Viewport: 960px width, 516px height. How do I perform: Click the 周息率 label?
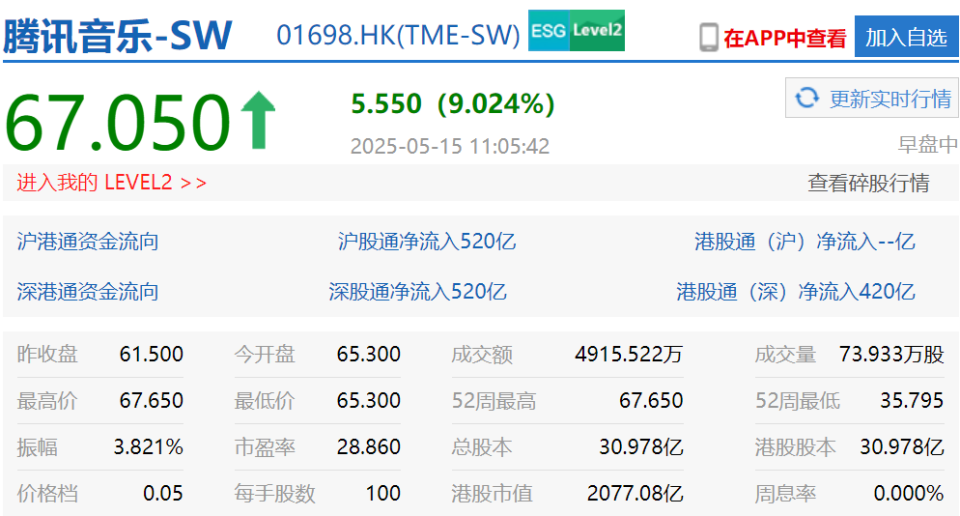[x=785, y=493]
